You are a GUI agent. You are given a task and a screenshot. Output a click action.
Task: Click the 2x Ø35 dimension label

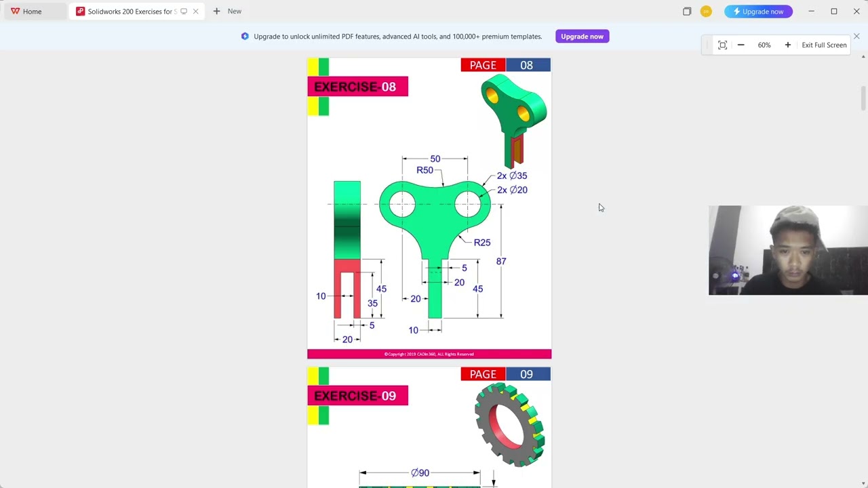[512, 176]
